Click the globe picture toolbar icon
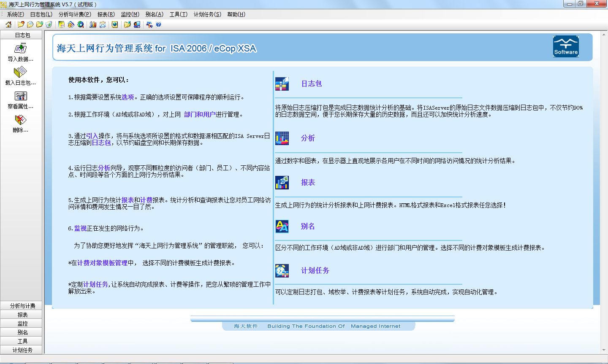This screenshot has height=364, width=608. click(x=114, y=24)
